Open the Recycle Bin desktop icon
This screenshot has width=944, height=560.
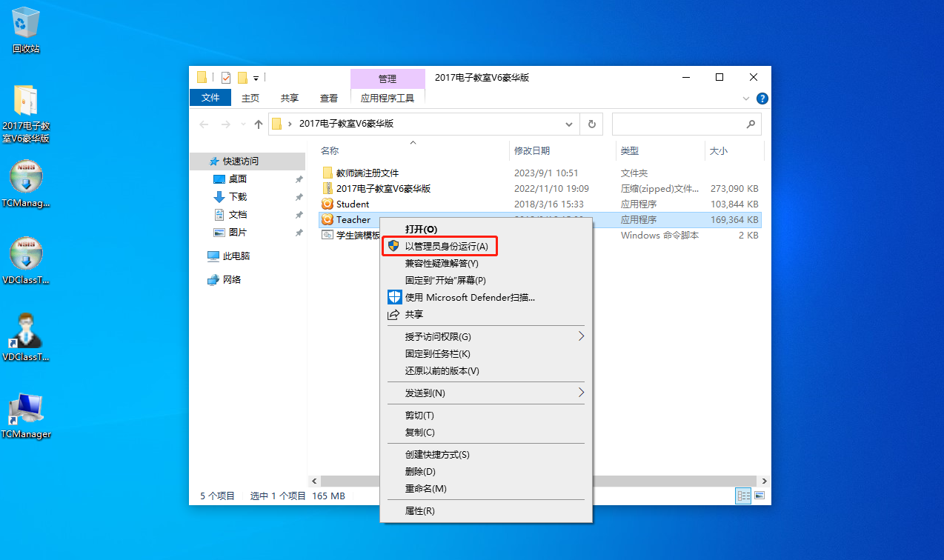click(x=26, y=32)
